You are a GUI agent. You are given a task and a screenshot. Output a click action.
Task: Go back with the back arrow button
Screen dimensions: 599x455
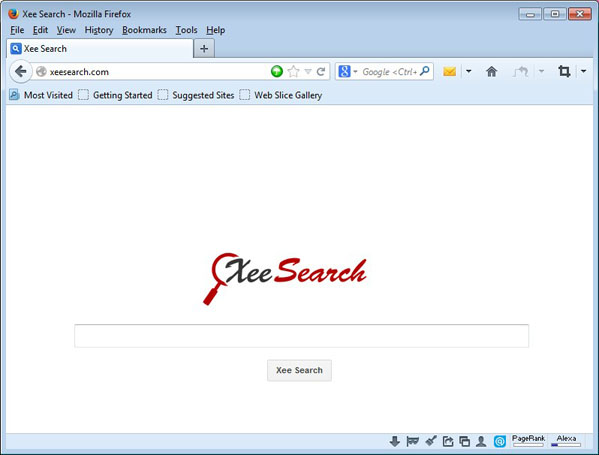pos(20,71)
